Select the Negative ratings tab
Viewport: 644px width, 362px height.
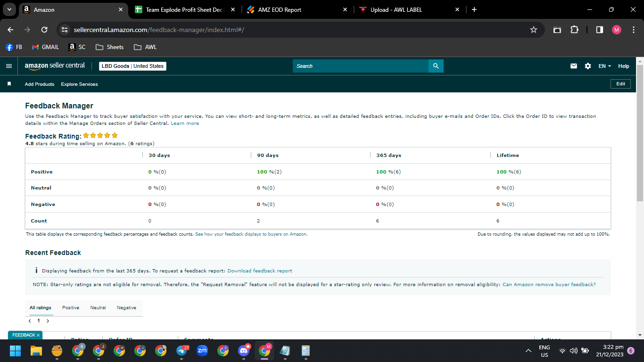pyautogui.click(x=126, y=308)
